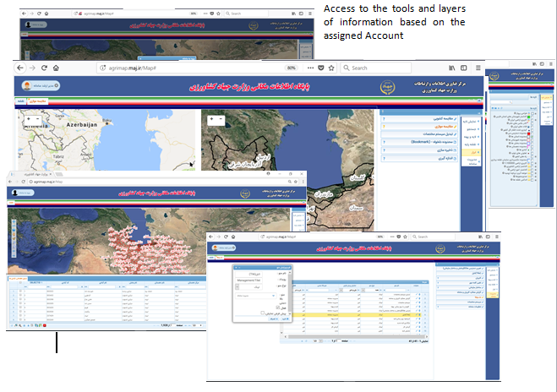The image size is (557, 392).
Task: Select تبدیل سیستم مختصات tool in panel
Action: pyautogui.click(x=419, y=134)
